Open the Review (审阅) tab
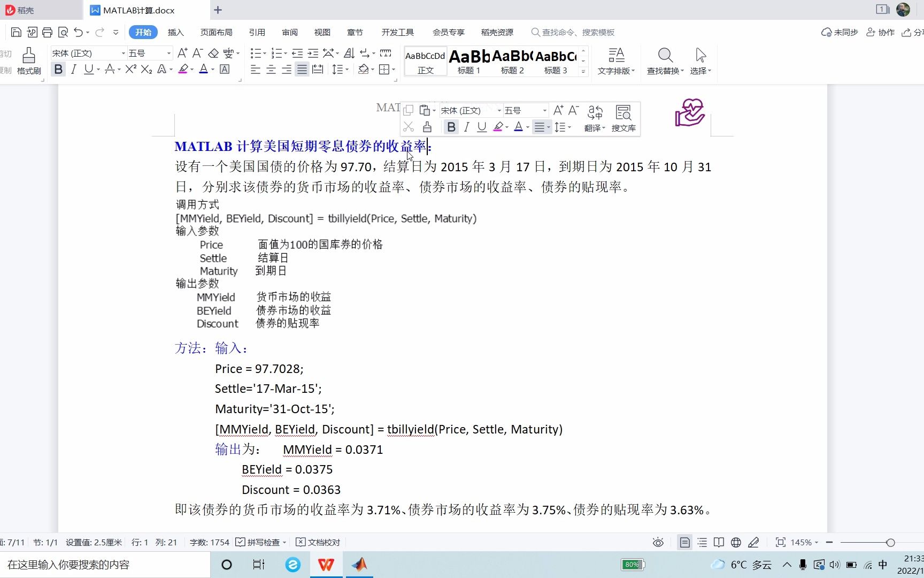 [x=289, y=32]
